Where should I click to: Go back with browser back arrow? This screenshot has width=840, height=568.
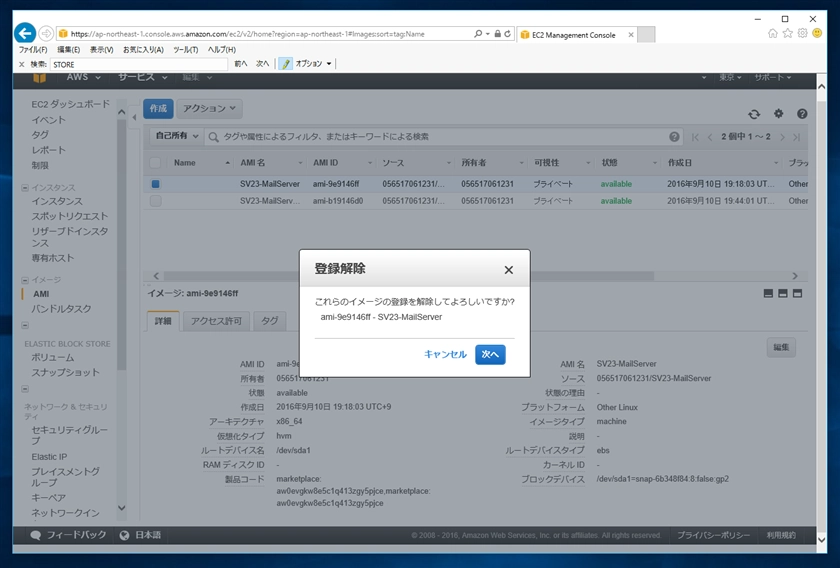point(25,33)
